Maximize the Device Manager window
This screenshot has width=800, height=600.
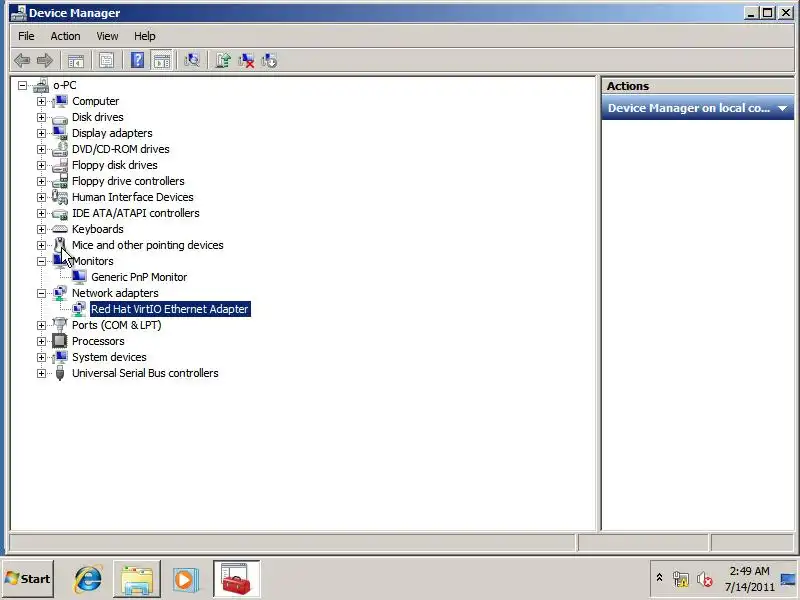[x=767, y=13]
